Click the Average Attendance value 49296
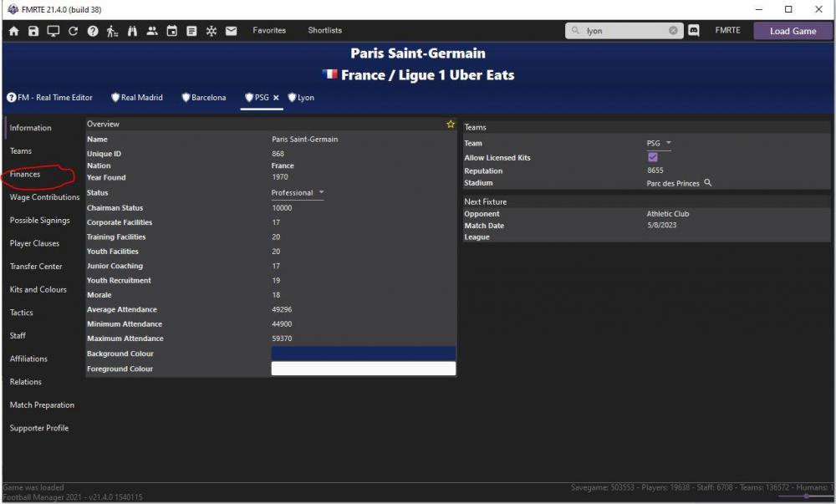836x504 pixels. [x=282, y=309]
